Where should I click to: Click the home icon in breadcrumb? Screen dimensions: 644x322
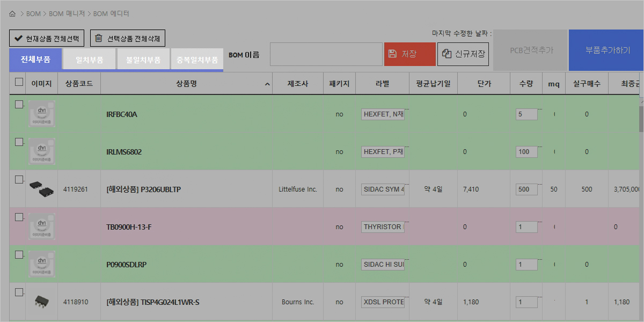12,13
